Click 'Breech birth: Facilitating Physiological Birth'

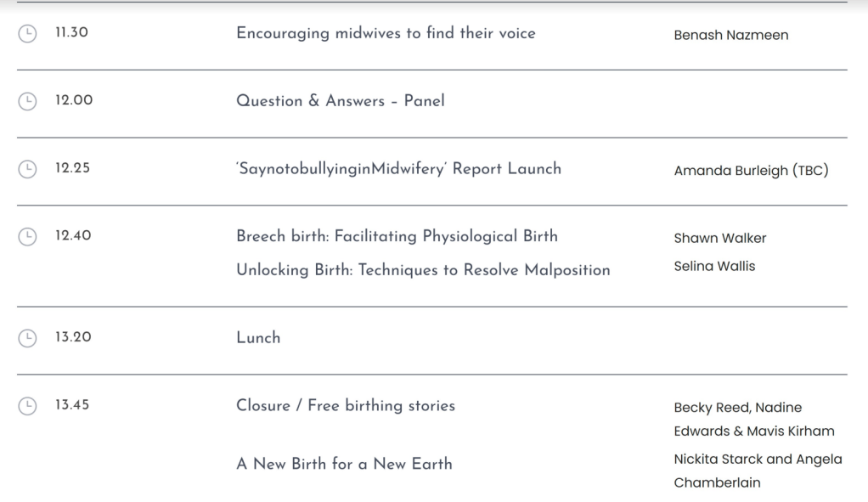tap(397, 236)
